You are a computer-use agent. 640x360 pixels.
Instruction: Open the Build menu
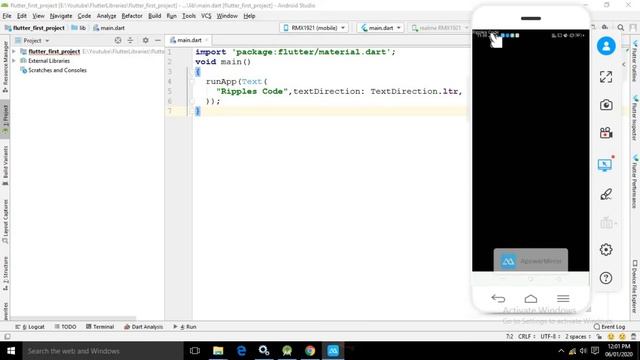[154, 16]
